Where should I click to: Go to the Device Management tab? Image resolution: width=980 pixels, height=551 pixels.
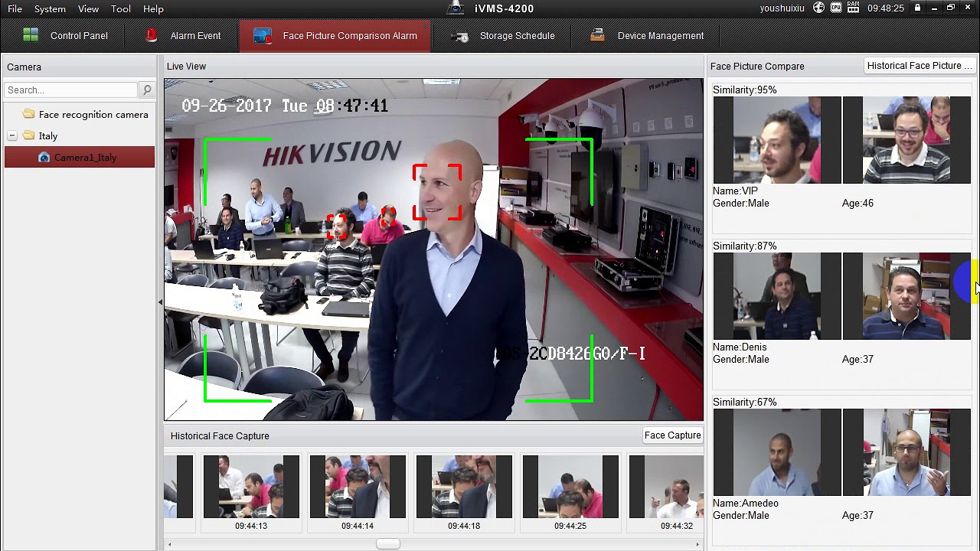click(648, 36)
